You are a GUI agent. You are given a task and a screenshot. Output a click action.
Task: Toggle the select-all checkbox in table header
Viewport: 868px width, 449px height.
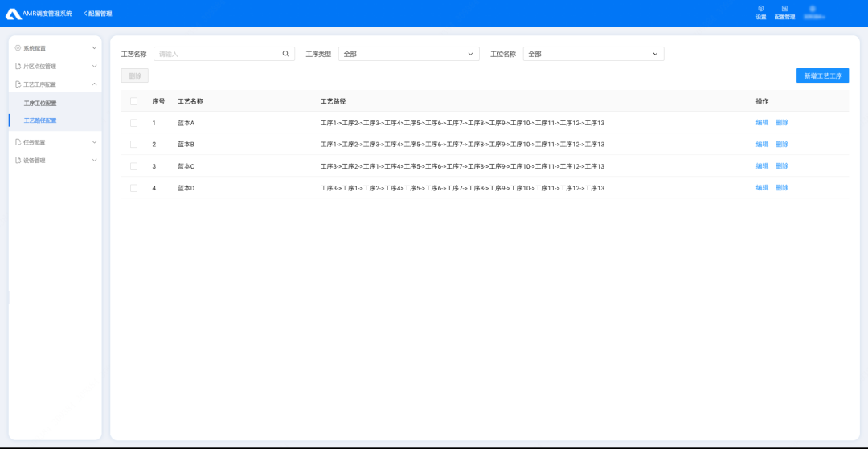pyautogui.click(x=134, y=101)
